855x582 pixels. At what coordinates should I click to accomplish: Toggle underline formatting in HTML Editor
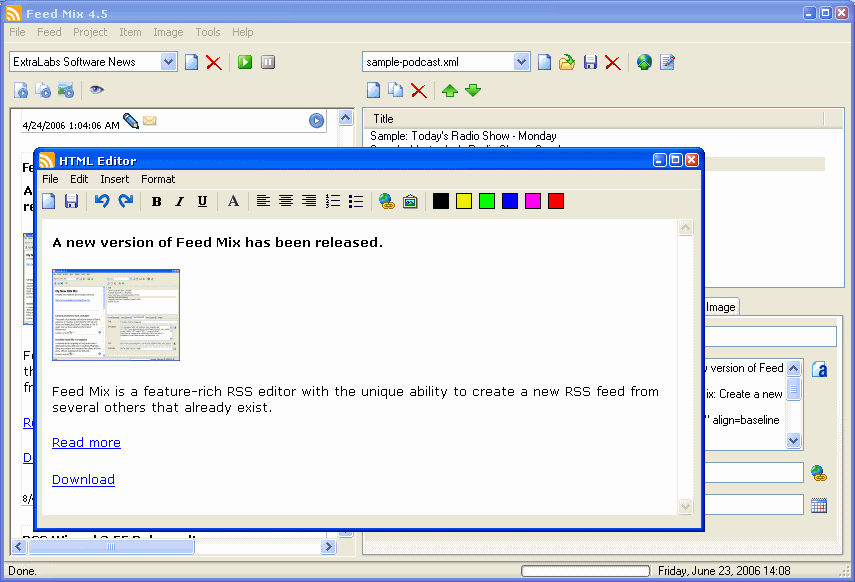(x=202, y=201)
